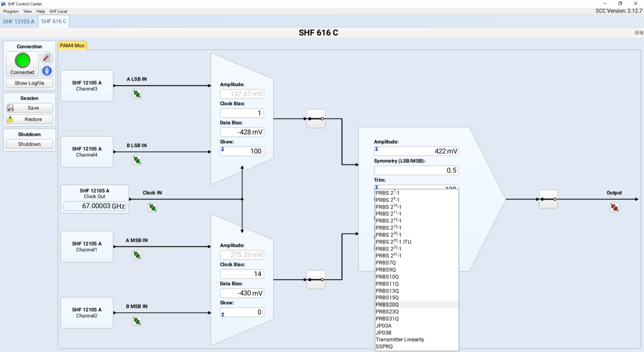Screen dimensions: 644x352
Task: Click the A MSB IN connector icon
Action: (137, 255)
